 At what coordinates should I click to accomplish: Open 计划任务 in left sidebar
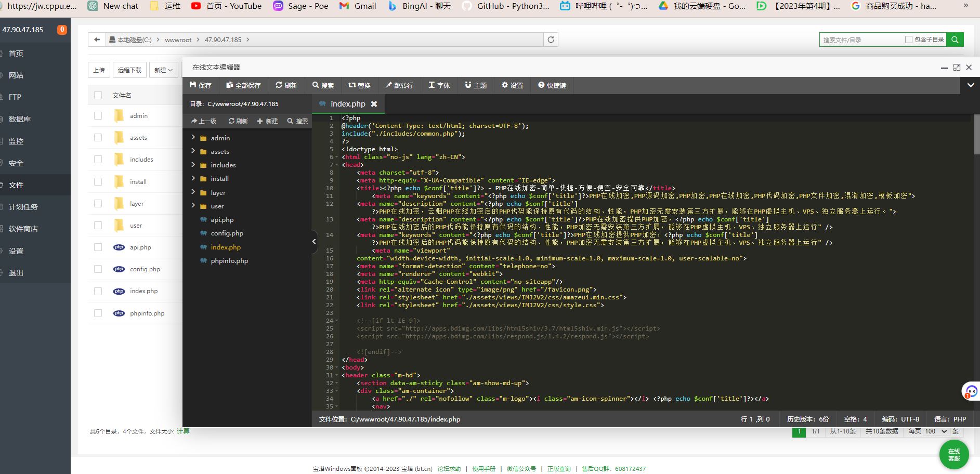23,207
